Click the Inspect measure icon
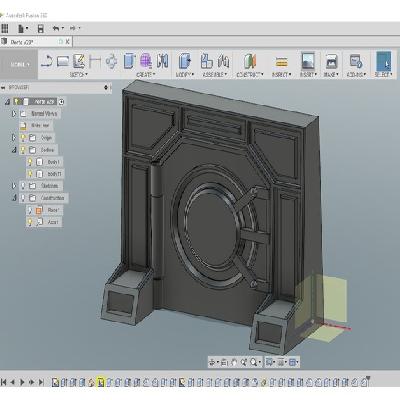The width and height of the screenshot is (400, 400). click(x=281, y=62)
